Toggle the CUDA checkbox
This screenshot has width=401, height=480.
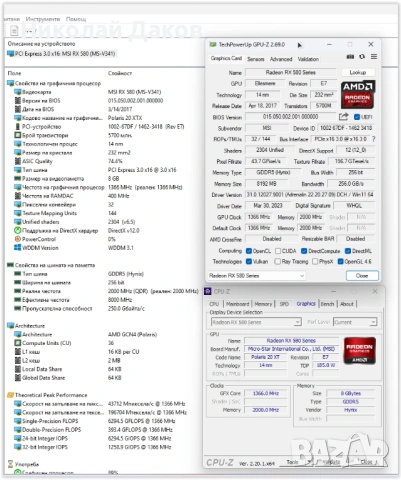tap(278, 251)
